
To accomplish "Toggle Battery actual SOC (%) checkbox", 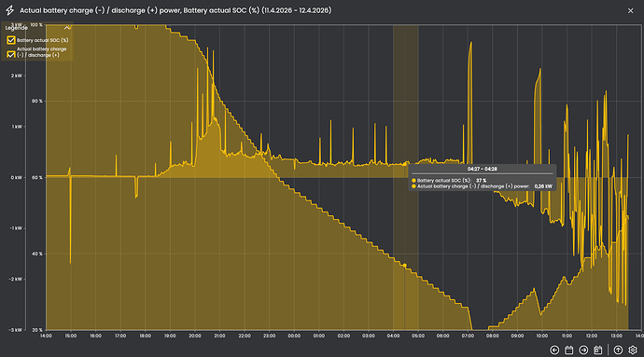I will (x=11, y=40).
